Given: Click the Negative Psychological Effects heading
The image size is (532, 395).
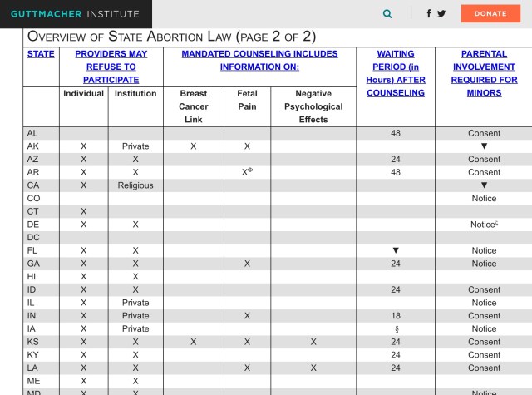Looking at the screenshot, I should 313,106.
